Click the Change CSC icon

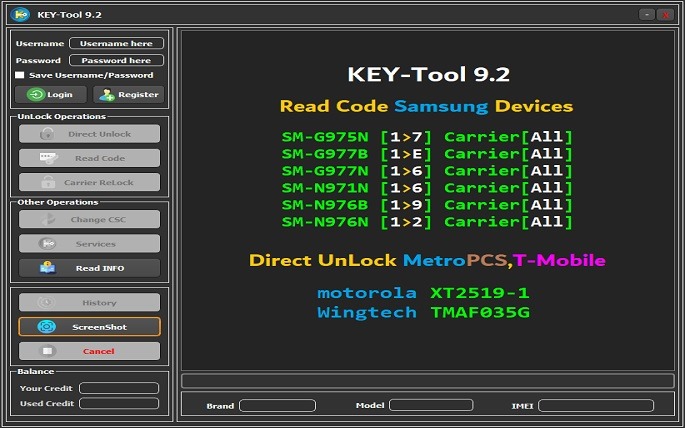47,219
